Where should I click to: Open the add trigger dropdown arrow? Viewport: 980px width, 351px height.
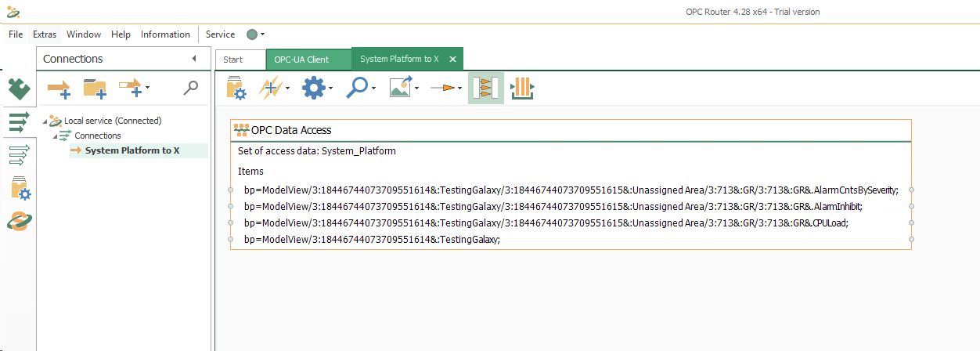[x=288, y=88]
